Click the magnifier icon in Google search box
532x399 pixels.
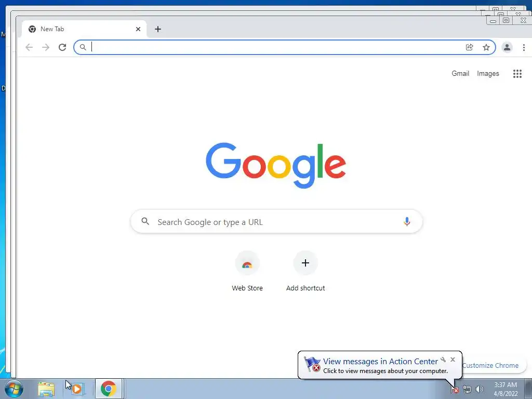[145, 221]
